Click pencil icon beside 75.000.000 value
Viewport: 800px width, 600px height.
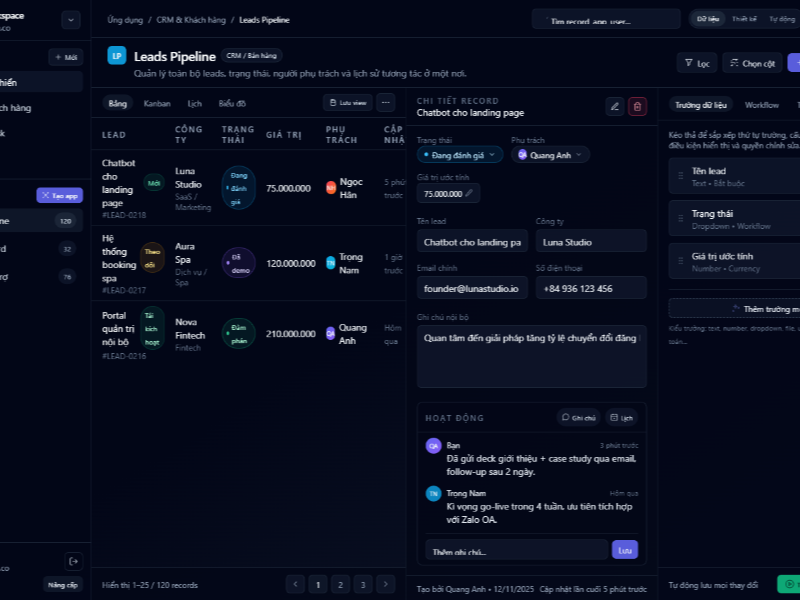[x=469, y=193]
